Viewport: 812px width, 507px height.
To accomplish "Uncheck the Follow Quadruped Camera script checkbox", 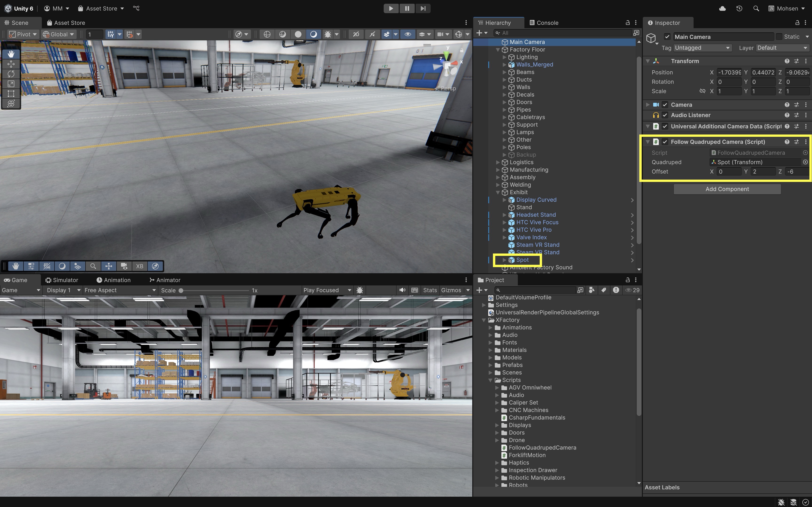I will tap(665, 142).
